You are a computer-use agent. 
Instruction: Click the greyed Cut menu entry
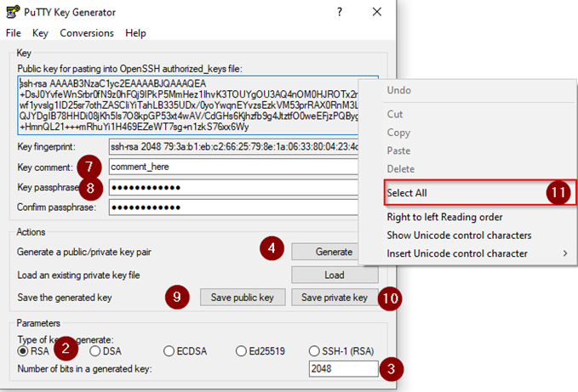(467, 114)
